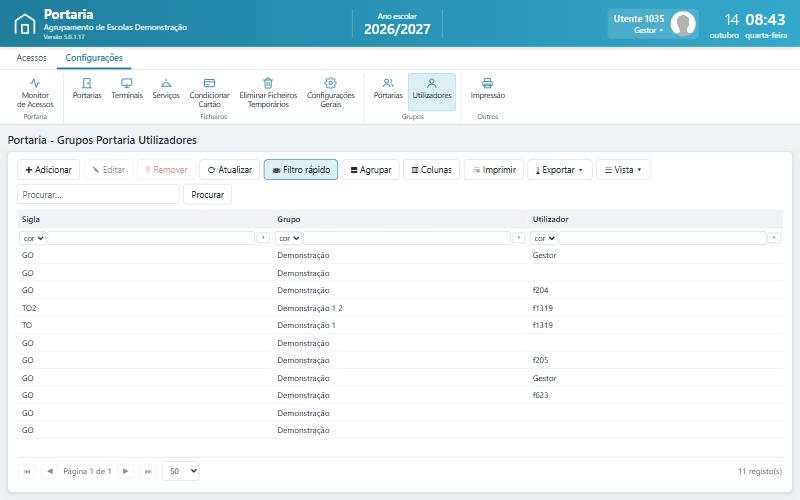
Task: Click the 11 registo(s) count
Action: (x=760, y=471)
